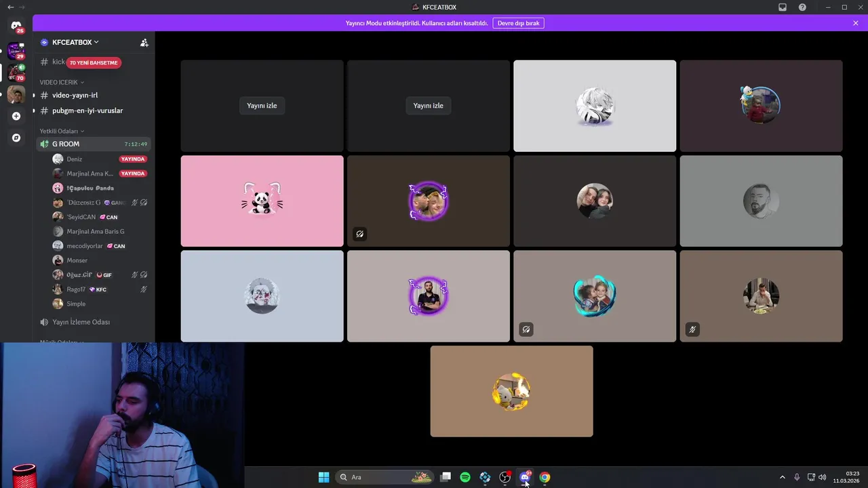Click user Oğuz.GIF in voice list
This screenshot has height=488, width=868.
pos(79,274)
